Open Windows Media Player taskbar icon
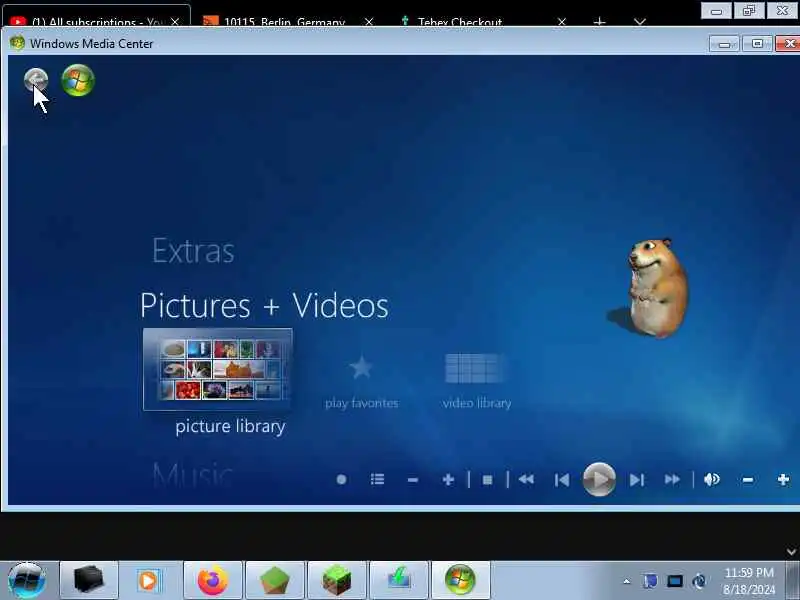The image size is (800, 600). [x=148, y=580]
